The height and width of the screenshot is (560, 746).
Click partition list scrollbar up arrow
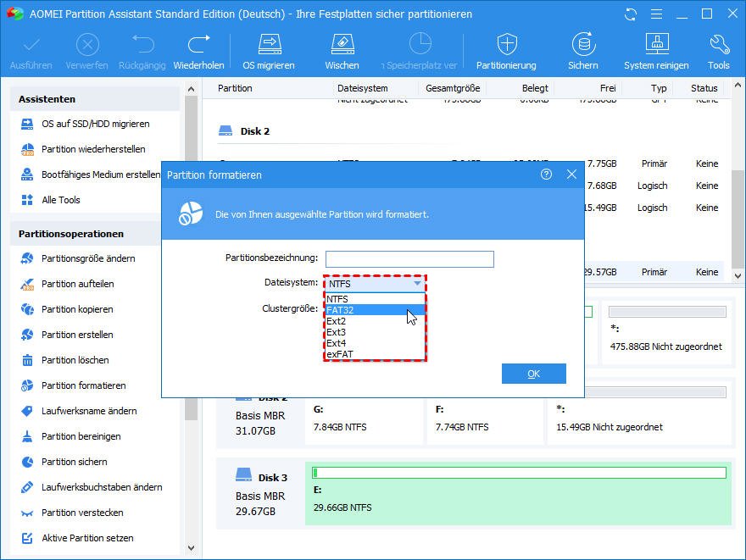(x=738, y=86)
